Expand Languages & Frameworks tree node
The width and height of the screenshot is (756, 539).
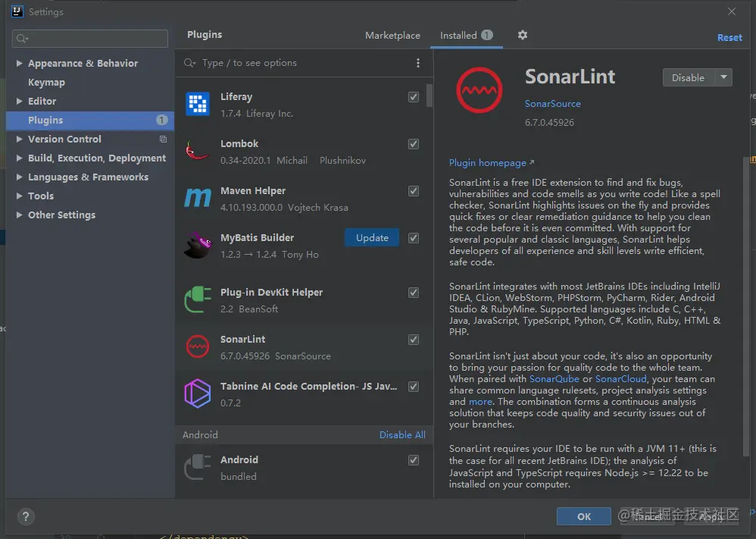(x=19, y=177)
